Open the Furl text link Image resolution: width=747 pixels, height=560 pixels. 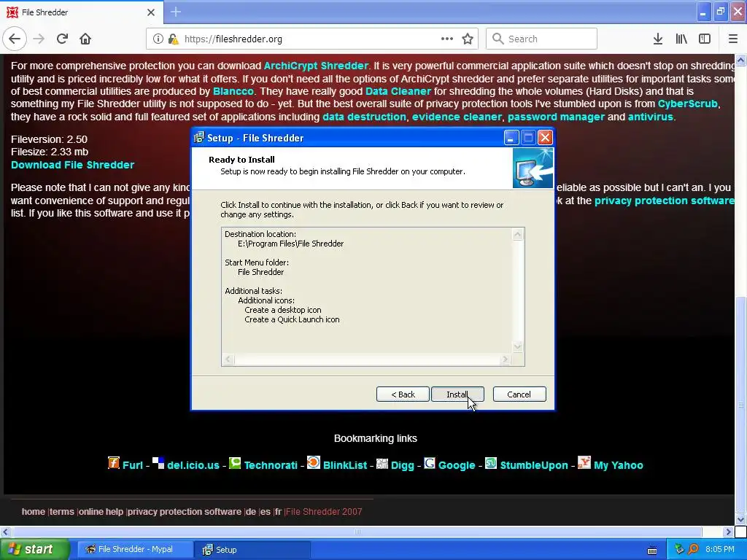(x=133, y=465)
